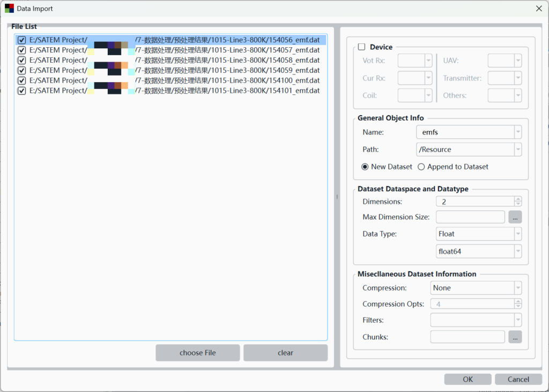Close the Data Import dialog

(x=538, y=9)
